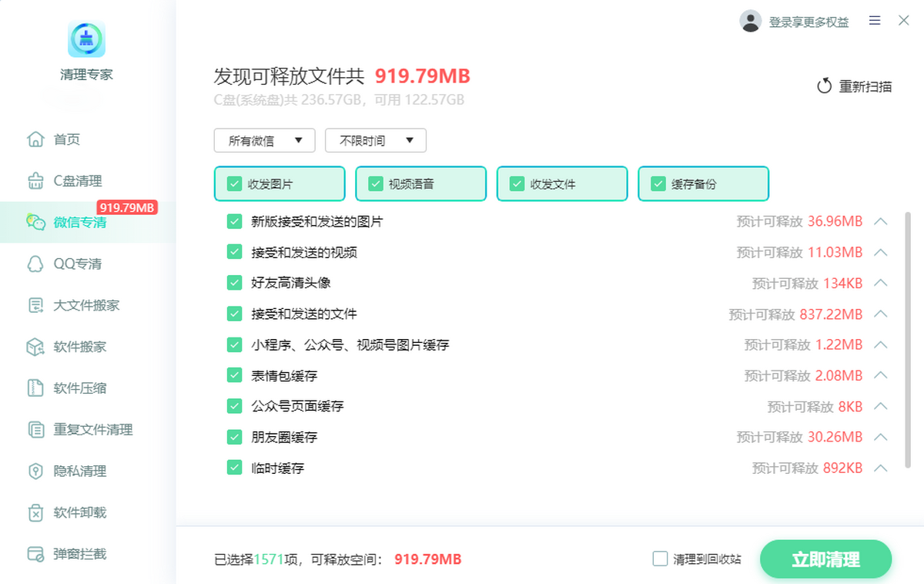Click the 软件卸载 trash icon

[35, 512]
